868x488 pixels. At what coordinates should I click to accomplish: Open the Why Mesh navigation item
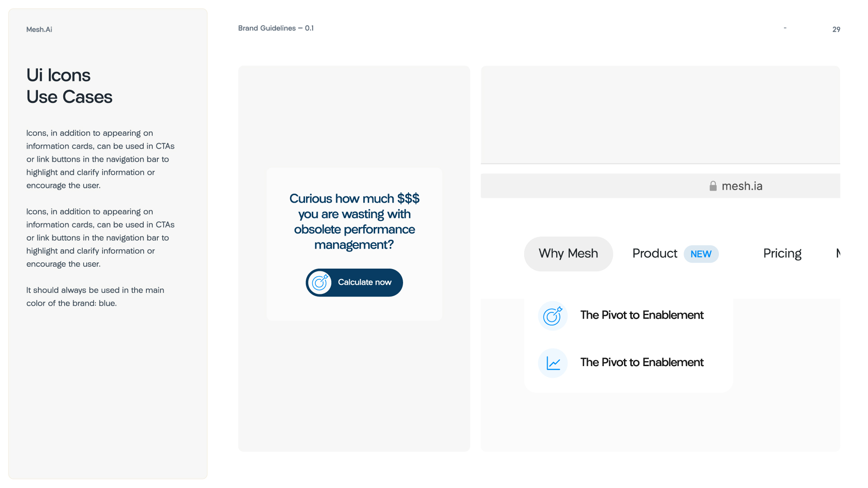568,254
